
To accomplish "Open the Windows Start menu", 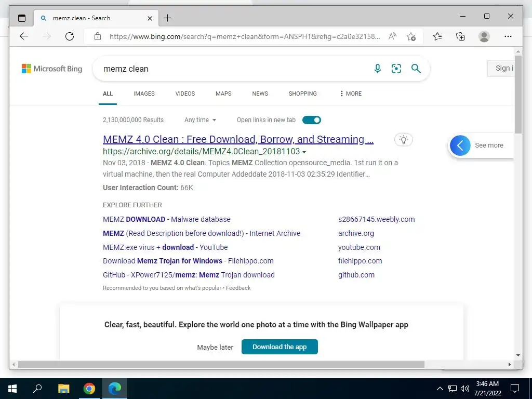I will pos(12,389).
